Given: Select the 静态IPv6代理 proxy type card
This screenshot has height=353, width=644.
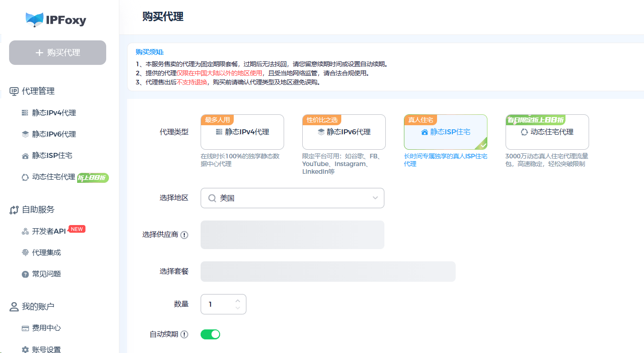Looking at the screenshot, I should click(x=344, y=132).
